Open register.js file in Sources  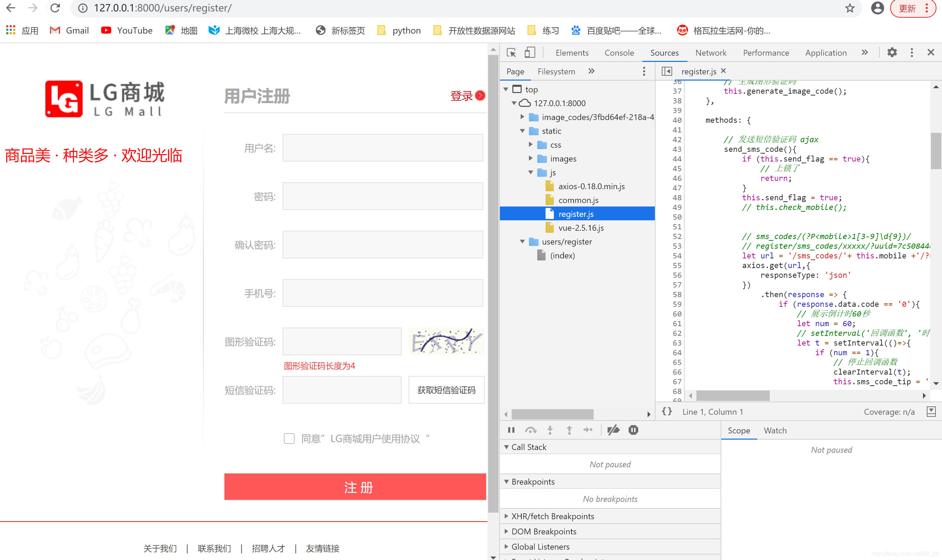pos(576,213)
